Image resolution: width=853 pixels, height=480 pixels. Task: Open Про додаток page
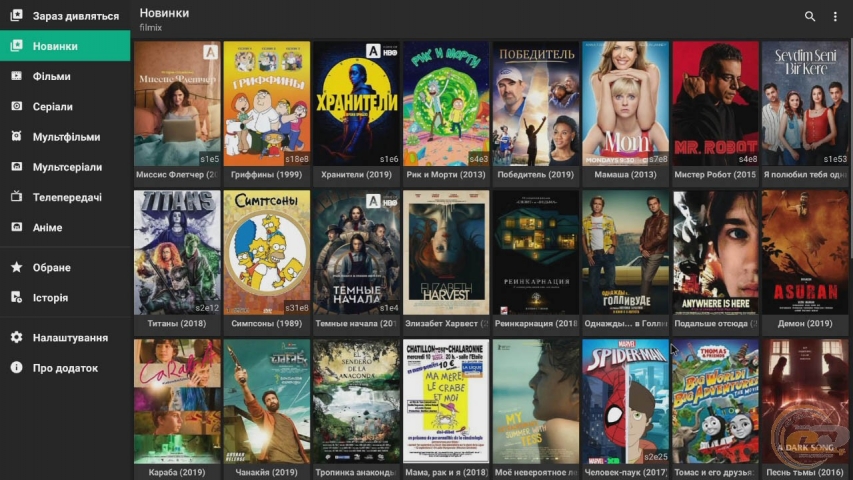(65, 368)
